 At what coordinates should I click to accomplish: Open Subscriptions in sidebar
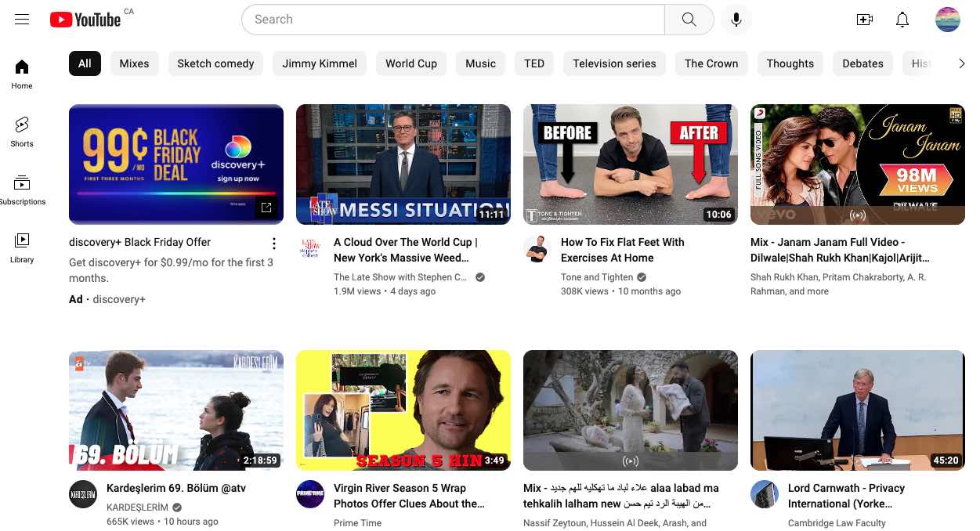(x=22, y=190)
